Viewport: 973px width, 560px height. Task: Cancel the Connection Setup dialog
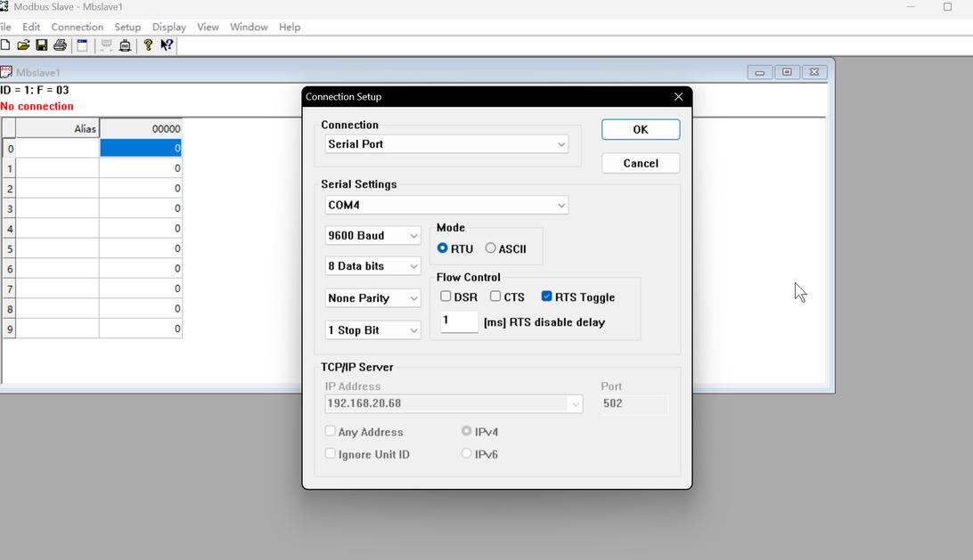click(x=640, y=163)
